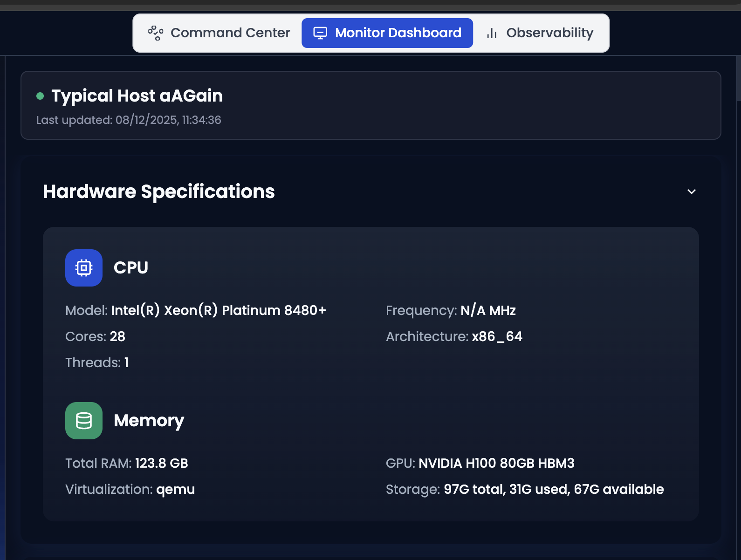Screen dimensions: 741x560
Task: Click the green Memory database icon
Action: click(x=84, y=421)
